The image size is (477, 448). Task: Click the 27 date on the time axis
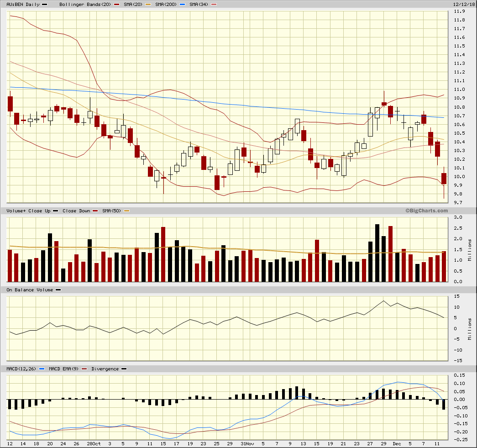[x=370, y=444]
